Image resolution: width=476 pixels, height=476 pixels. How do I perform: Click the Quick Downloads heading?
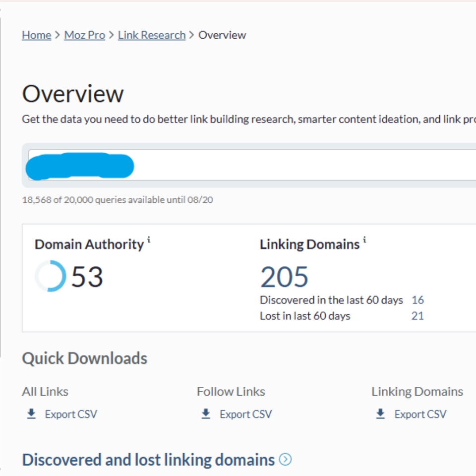pyautogui.click(x=84, y=358)
